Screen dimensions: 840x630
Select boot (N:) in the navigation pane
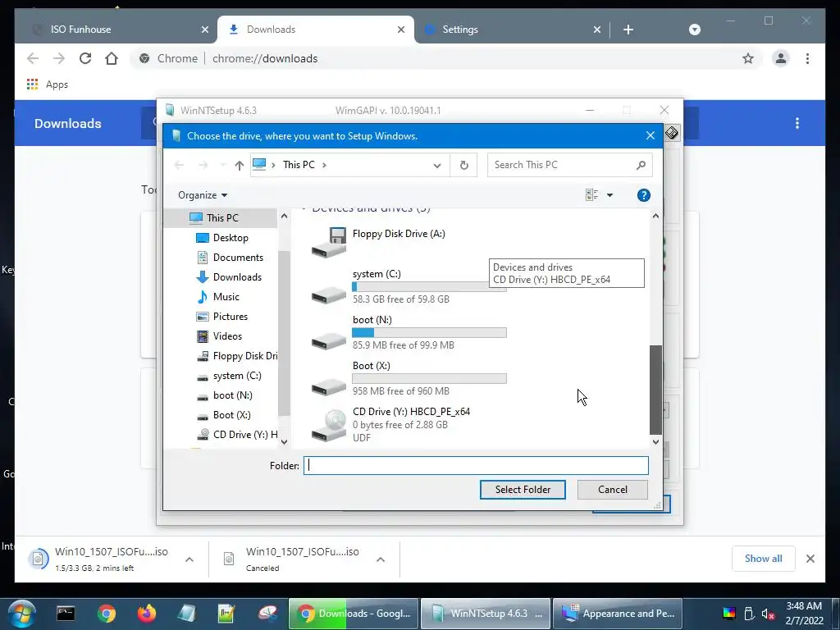pos(232,395)
